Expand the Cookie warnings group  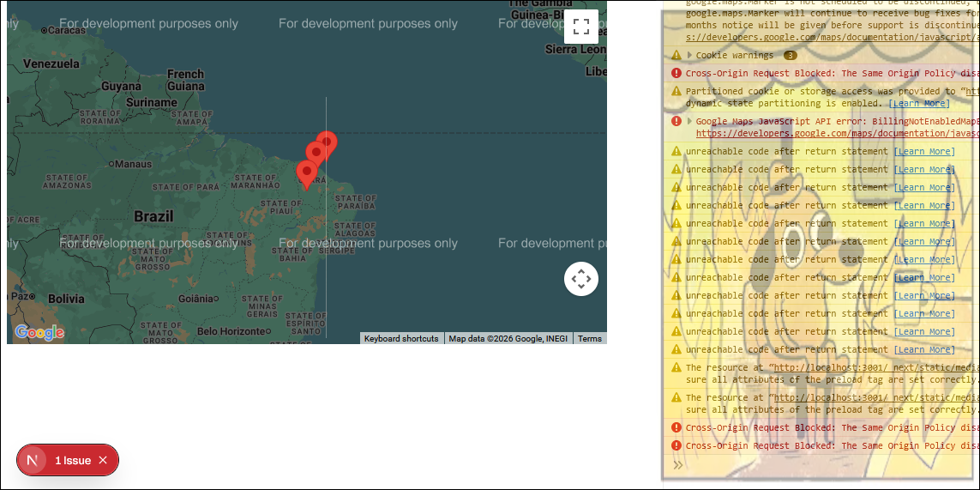coord(690,55)
